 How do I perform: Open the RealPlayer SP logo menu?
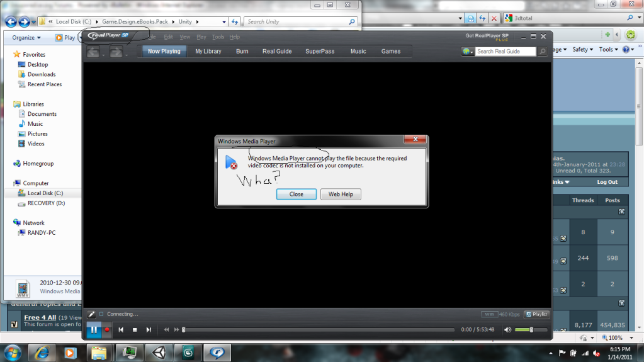(x=108, y=35)
